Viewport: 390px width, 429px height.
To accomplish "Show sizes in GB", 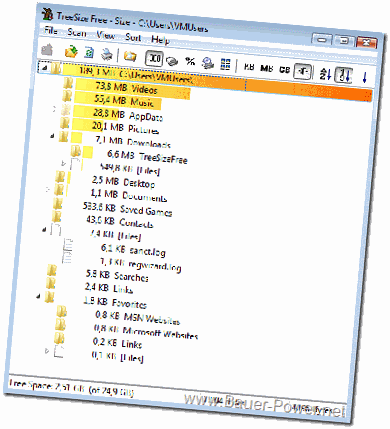I will click(284, 70).
